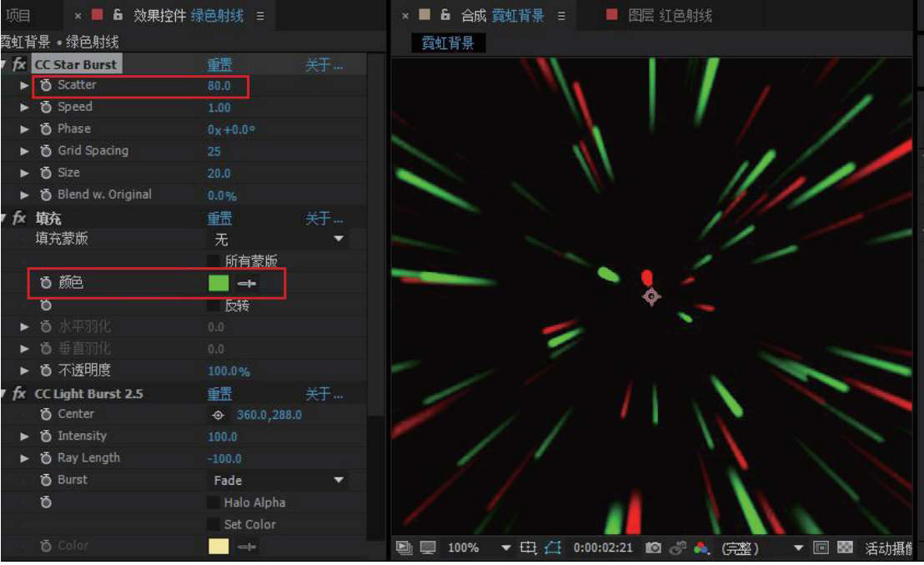Toggle the transparency grid button

click(x=845, y=548)
